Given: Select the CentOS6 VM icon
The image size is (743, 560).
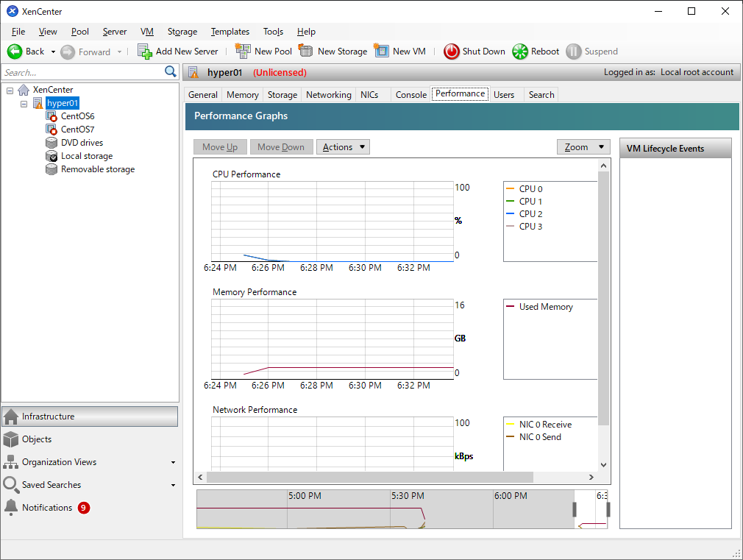Looking at the screenshot, I should click(51, 116).
